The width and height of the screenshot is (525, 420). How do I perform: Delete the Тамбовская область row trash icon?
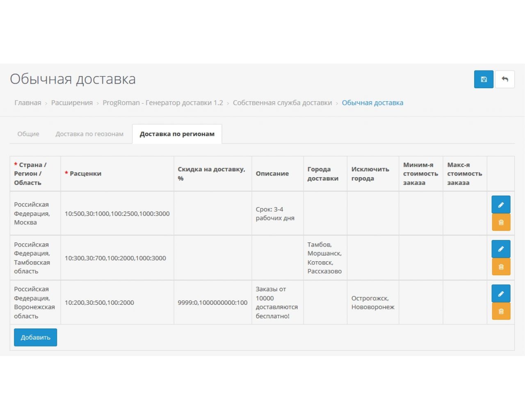pyautogui.click(x=501, y=267)
